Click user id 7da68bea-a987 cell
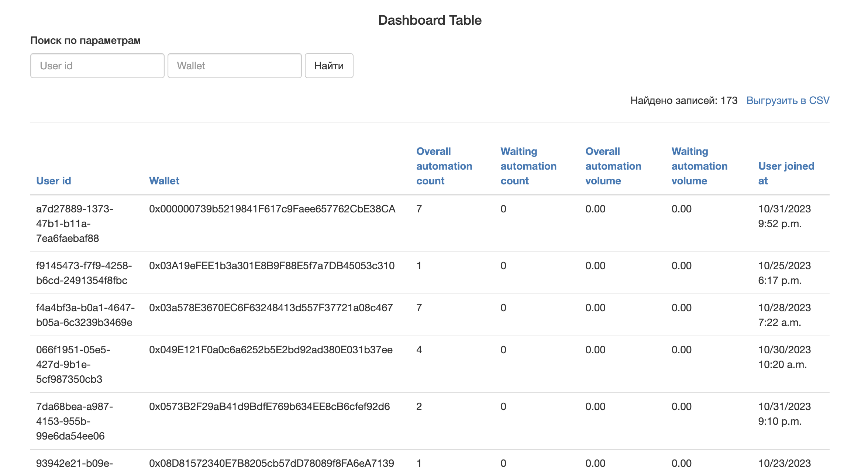This screenshot has width=868, height=472. click(x=74, y=421)
